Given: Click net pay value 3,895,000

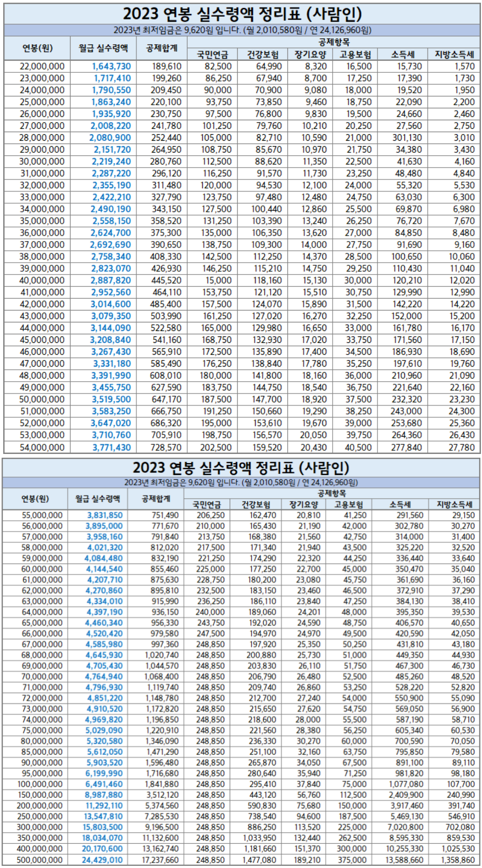Looking at the screenshot, I should (x=105, y=526).
